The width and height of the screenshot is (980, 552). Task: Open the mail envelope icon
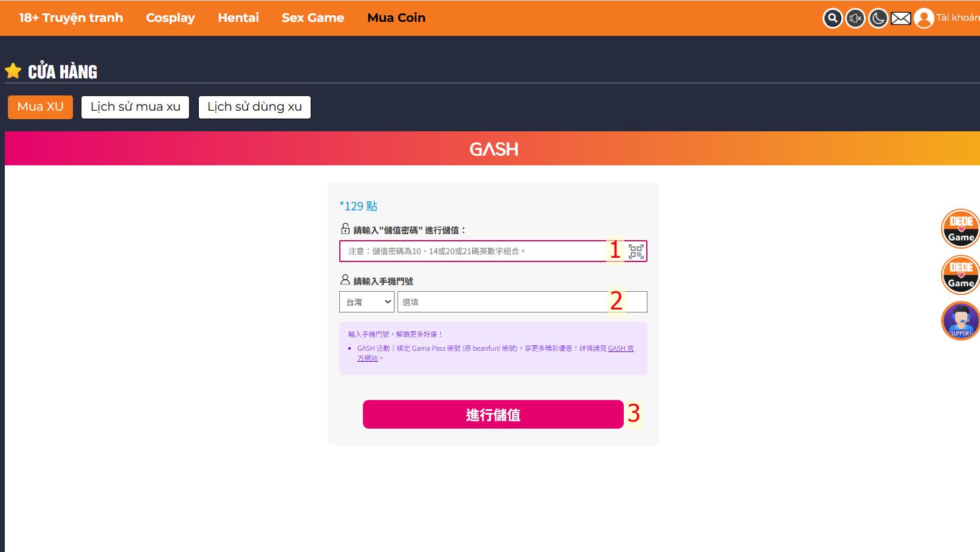point(901,18)
